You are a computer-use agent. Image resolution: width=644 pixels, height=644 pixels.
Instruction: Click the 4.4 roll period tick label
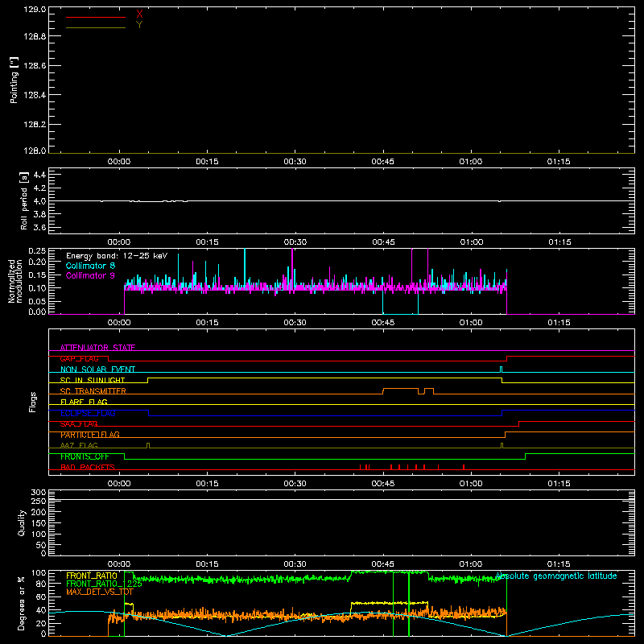tap(39, 175)
